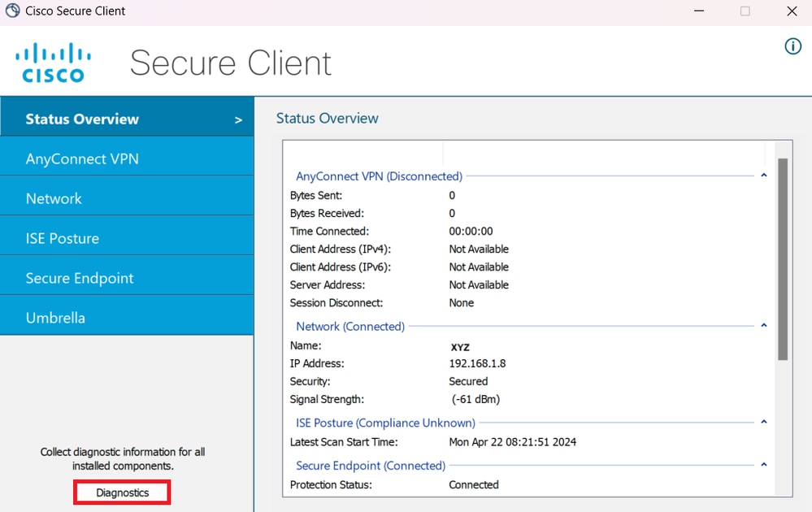Image resolution: width=812 pixels, height=512 pixels.
Task: Click the Client Address (IPv6) label
Action: pyautogui.click(x=341, y=267)
